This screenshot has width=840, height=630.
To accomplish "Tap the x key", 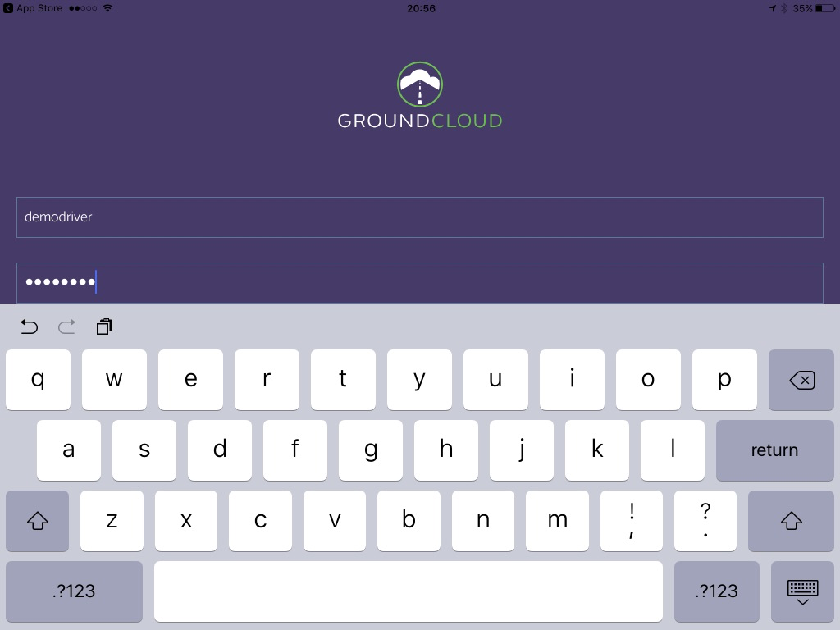I will pyautogui.click(x=186, y=521).
